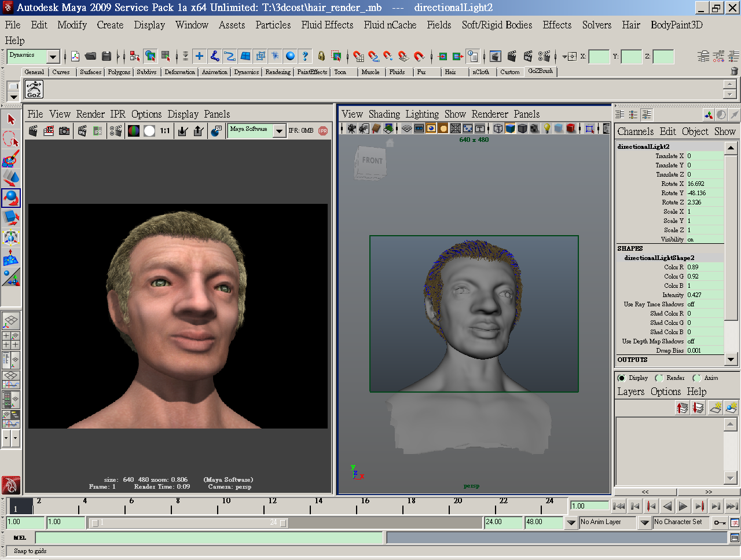Toggle Snap to points magnet icon
Image resolution: width=741 pixels, height=560 pixels.
point(389,56)
